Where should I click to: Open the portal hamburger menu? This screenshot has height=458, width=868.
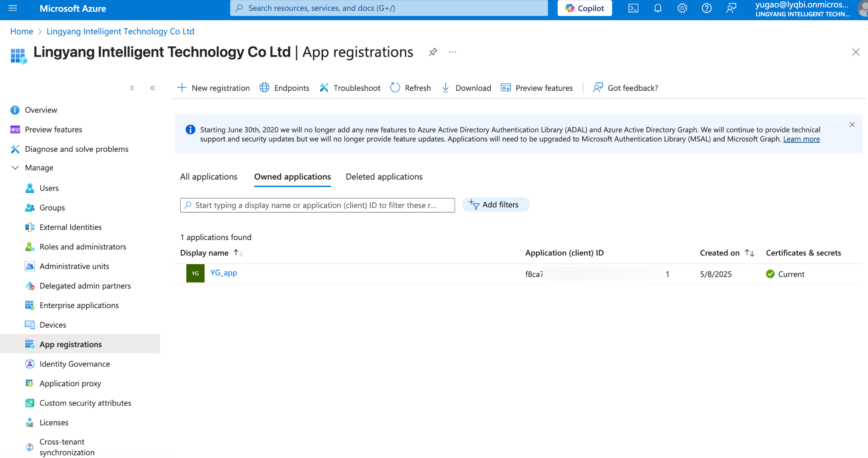click(13, 8)
